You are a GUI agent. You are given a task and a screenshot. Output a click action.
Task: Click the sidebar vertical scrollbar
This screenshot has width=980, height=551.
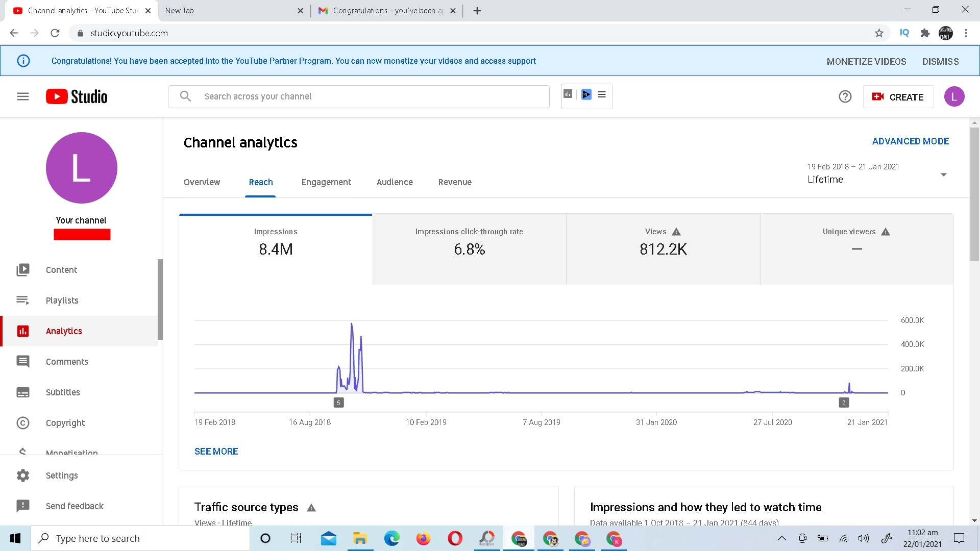[160, 299]
